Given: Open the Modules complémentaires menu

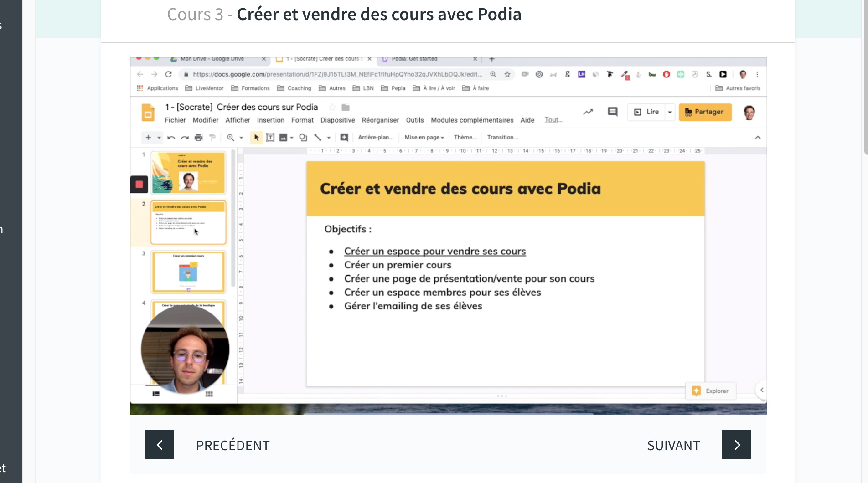Looking at the screenshot, I should point(472,120).
